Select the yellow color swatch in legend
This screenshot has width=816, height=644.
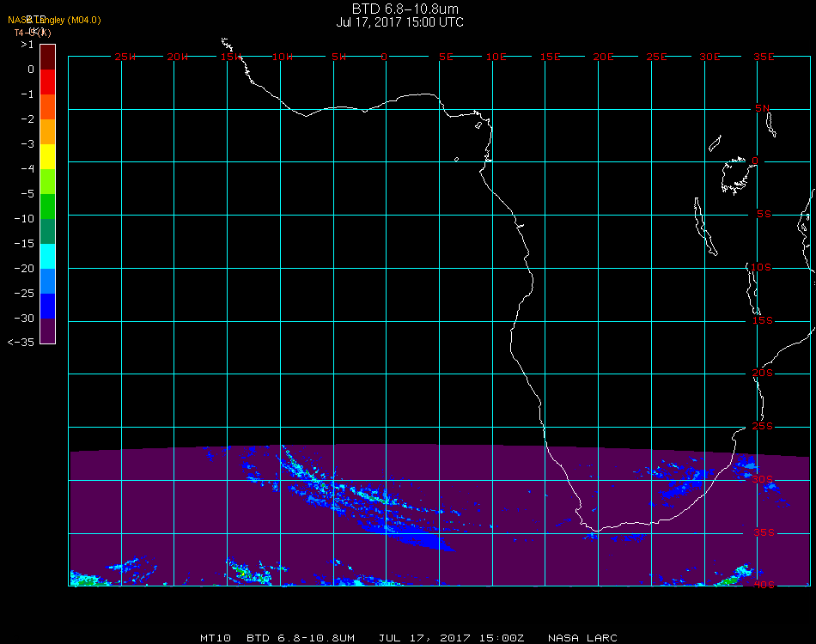(x=48, y=157)
